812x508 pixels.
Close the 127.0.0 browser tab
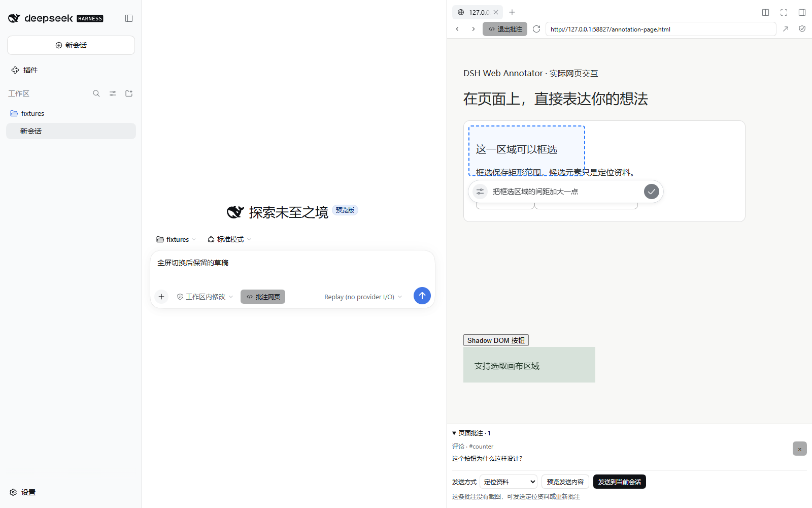[x=496, y=12]
